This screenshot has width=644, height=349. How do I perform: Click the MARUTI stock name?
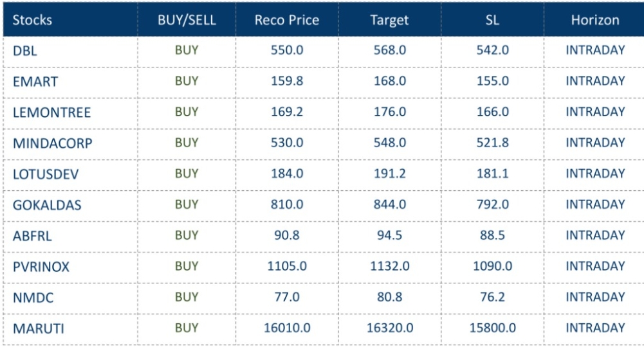click(x=34, y=329)
